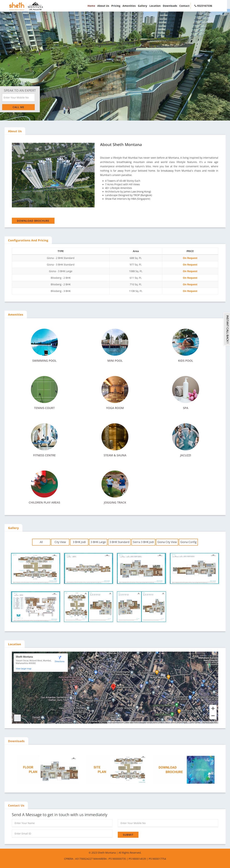Go to Gallery in the top navigation
The width and height of the screenshot is (230, 868).
pyautogui.click(x=142, y=6)
